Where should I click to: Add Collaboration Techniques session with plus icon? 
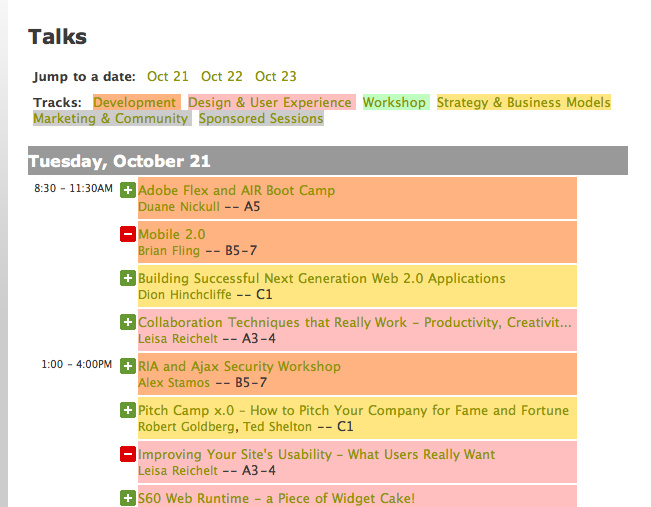point(128,322)
